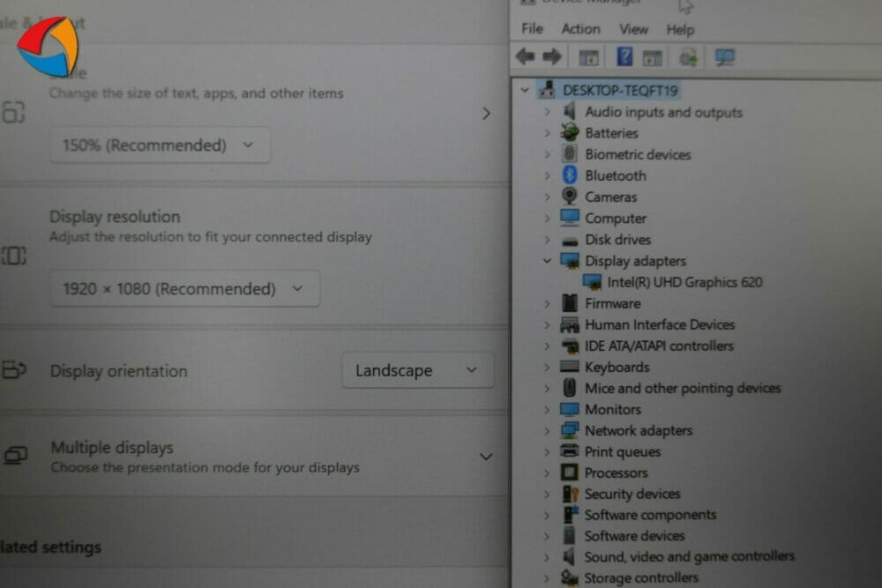This screenshot has width=882, height=588.
Task: Expand the Network adapters category arrow
Action: 547,430
